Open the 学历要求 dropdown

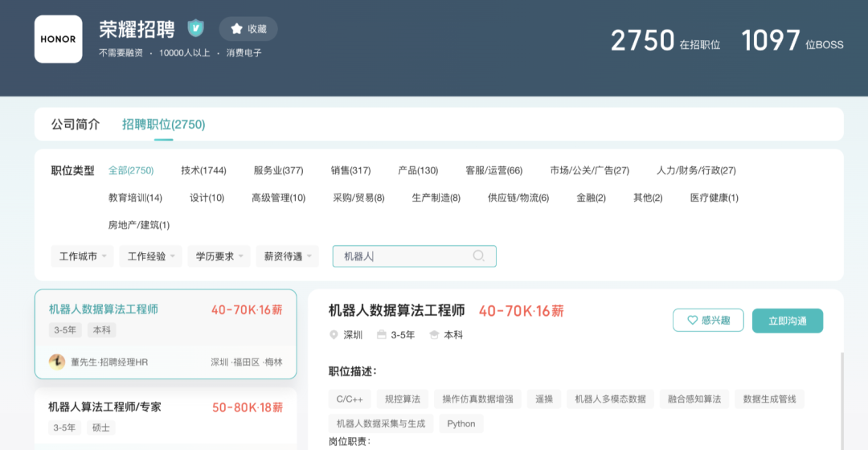click(x=219, y=256)
